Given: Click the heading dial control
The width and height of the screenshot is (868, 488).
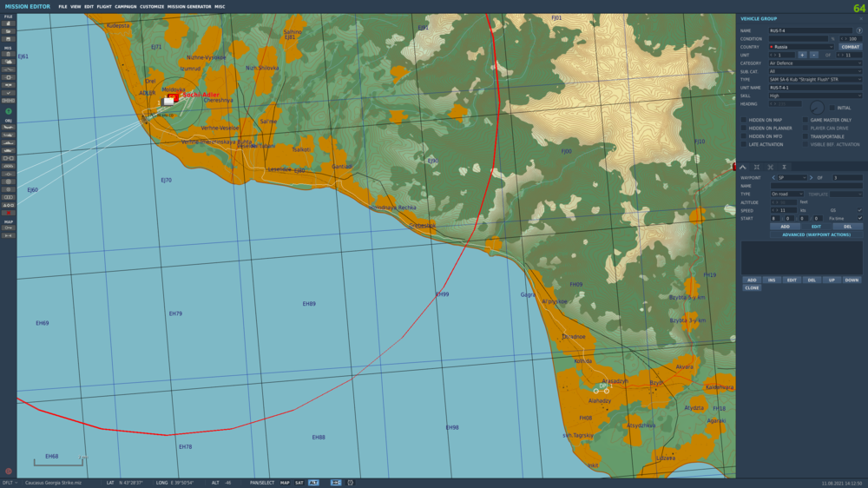Looking at the screenshot, I should coord(817,108).
